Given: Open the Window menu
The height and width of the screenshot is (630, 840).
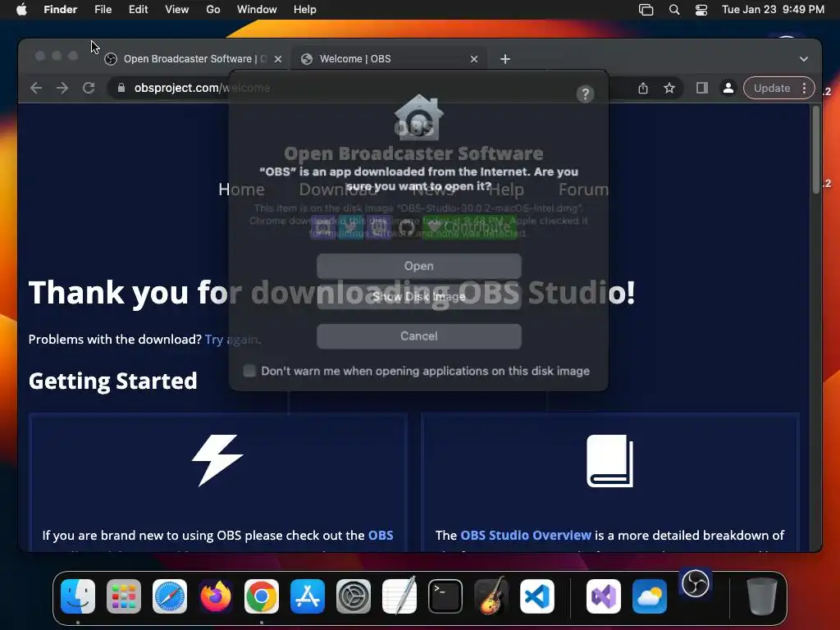Looking at the screenshot, I should point(257,10).
